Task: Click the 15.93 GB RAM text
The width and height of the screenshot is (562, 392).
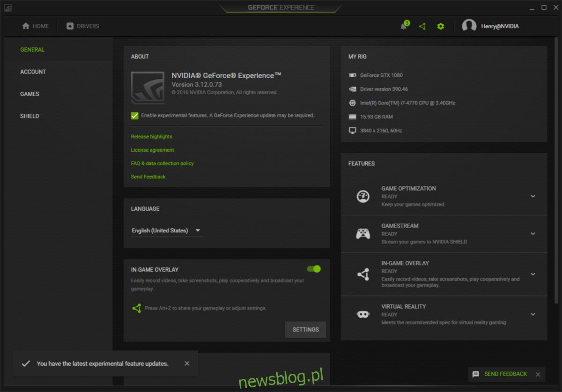Action: point(377,117)
